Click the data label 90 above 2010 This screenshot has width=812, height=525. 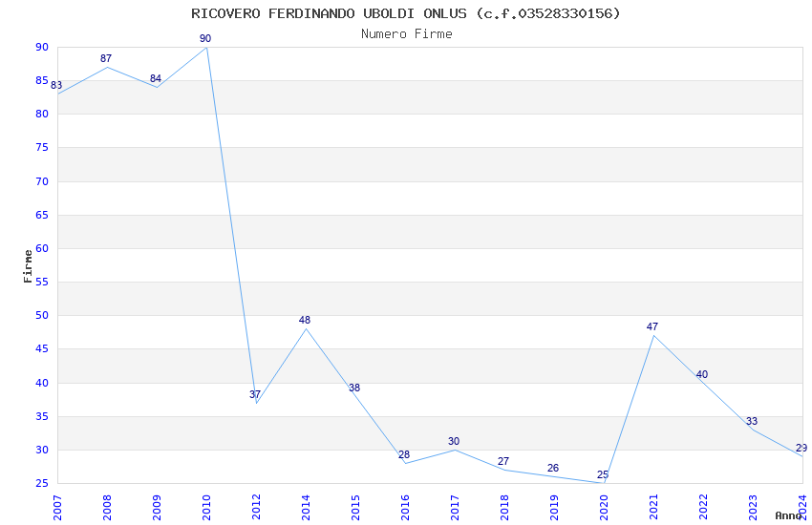205,38
